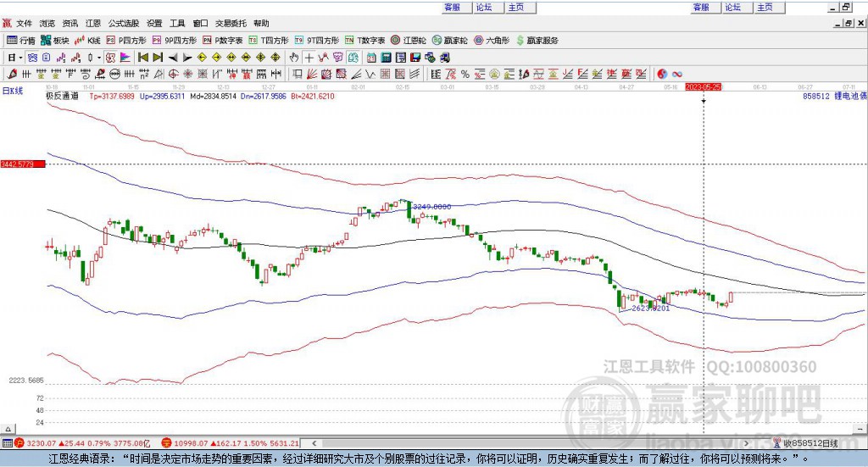Click the rightmost 主页 link
Image resolution: width=868 pixels, height=467 pixels.
[765, 7]
